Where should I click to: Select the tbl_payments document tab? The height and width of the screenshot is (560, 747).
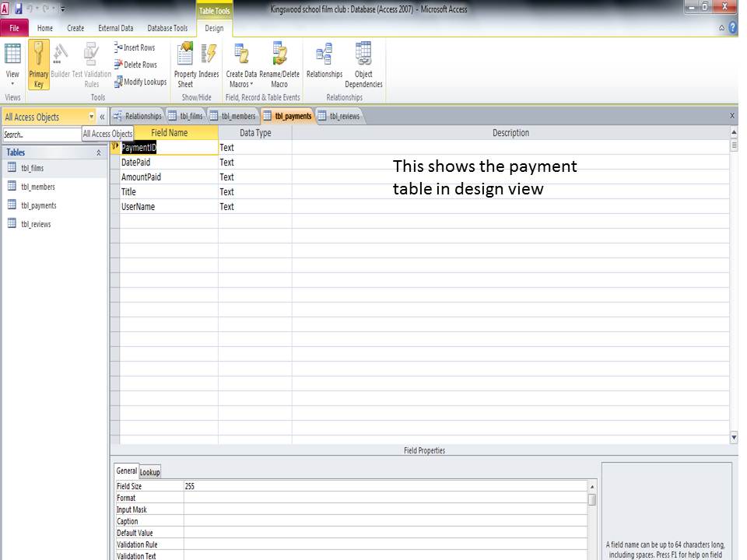pyautogui.click(x=288, y=116)
